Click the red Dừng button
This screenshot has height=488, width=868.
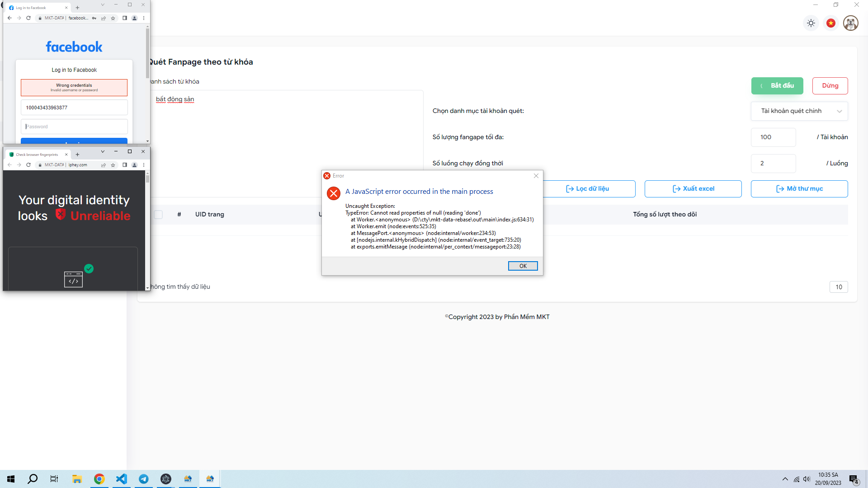[x=830, y=86]
